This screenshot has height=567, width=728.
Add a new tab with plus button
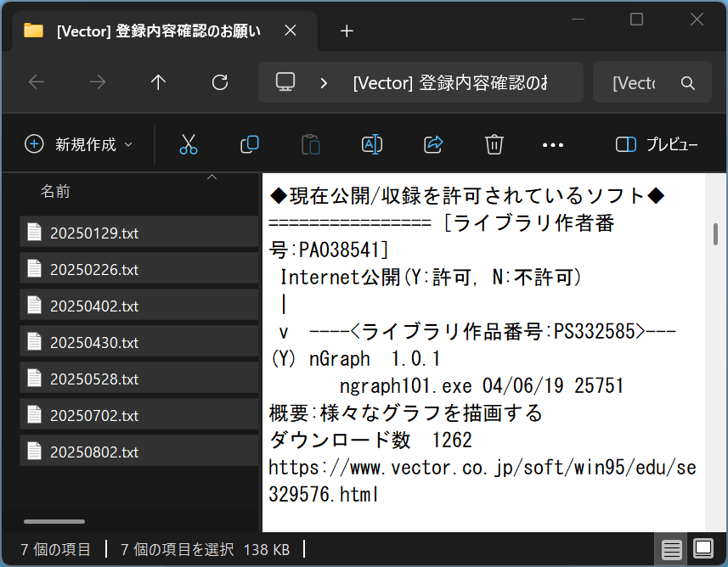click(347, 31)
